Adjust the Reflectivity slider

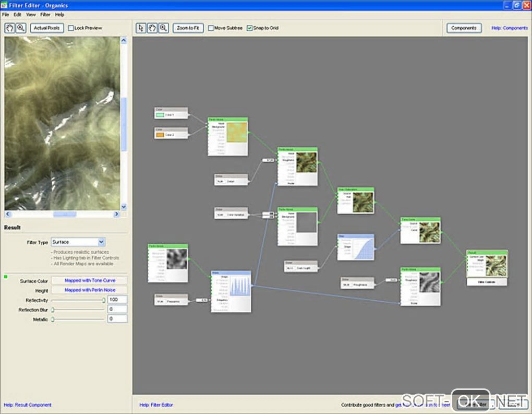tap(78, 300)
